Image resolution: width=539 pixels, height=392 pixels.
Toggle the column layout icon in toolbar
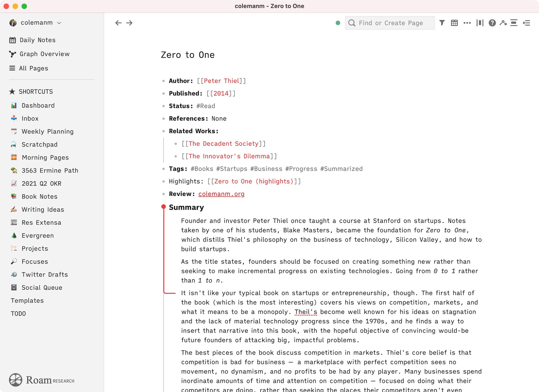[x=480, y=23]
